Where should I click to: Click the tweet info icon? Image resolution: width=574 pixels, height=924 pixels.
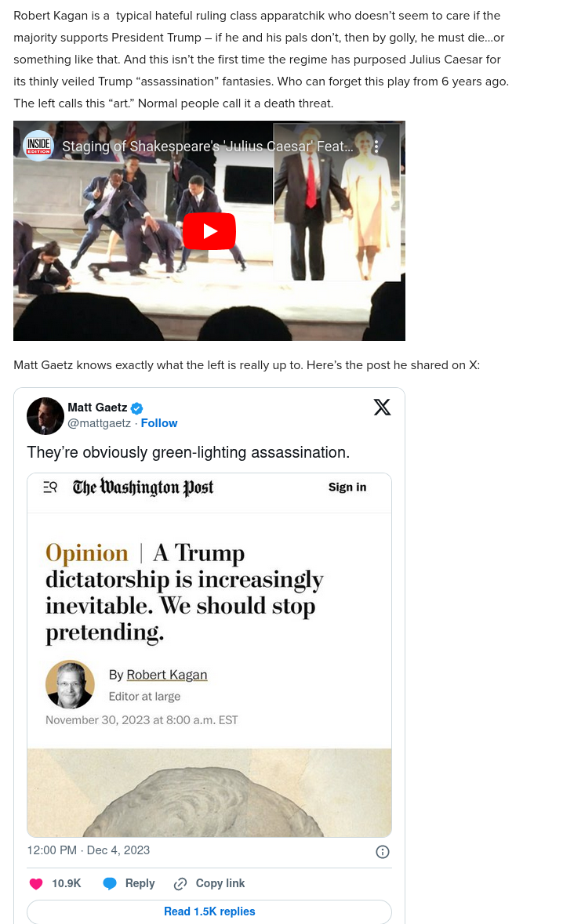[383, 852]
